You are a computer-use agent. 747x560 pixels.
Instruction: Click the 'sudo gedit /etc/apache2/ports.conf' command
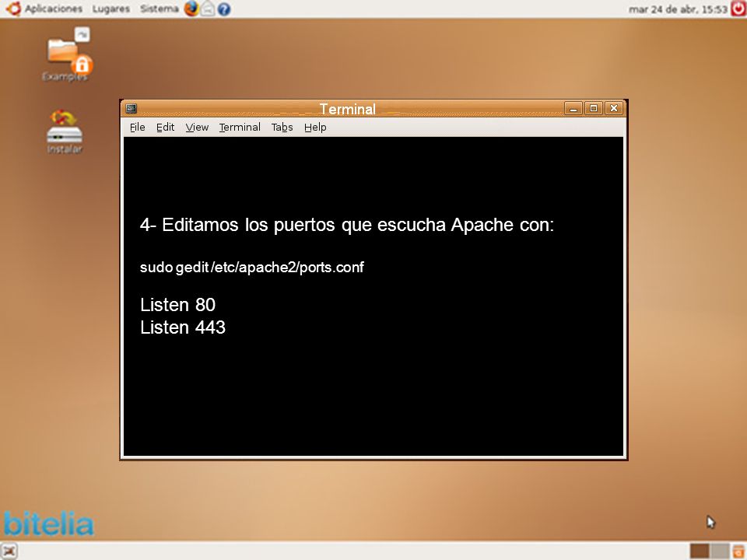point(252,267)
